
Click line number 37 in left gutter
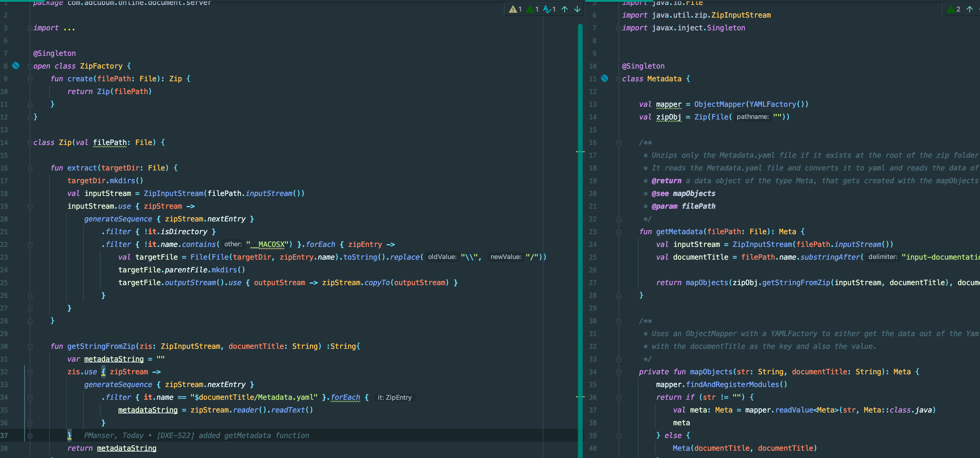[4, 436]
